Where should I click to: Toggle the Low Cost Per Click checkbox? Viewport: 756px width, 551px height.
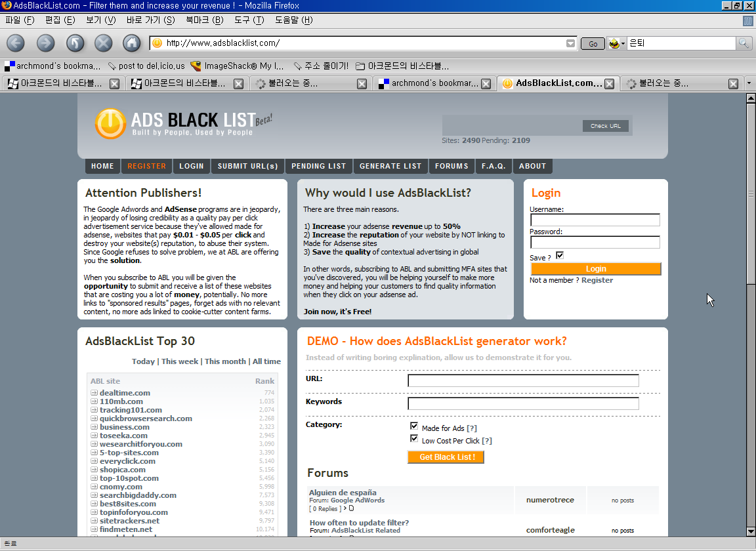(x=413, y=439)
